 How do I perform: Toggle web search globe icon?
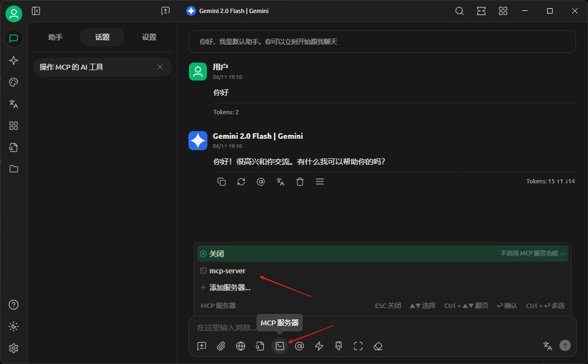(x=241, y=346)
